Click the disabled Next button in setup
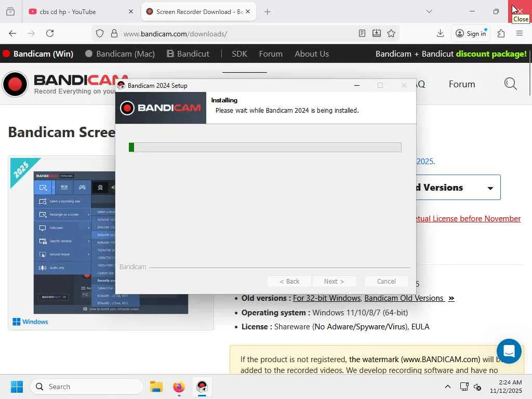Viewport: 532px width, 399px height. click(x=334, y=281)
